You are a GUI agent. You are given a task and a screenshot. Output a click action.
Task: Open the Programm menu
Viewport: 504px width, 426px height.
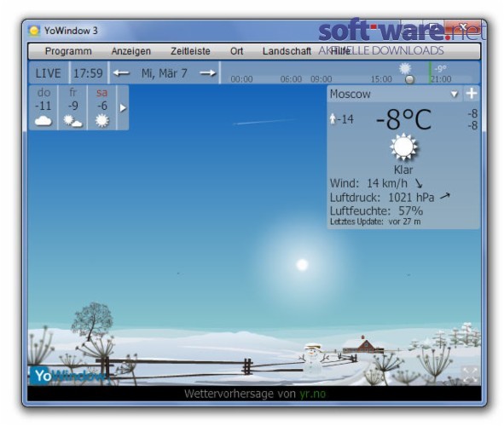coord(68,51)
